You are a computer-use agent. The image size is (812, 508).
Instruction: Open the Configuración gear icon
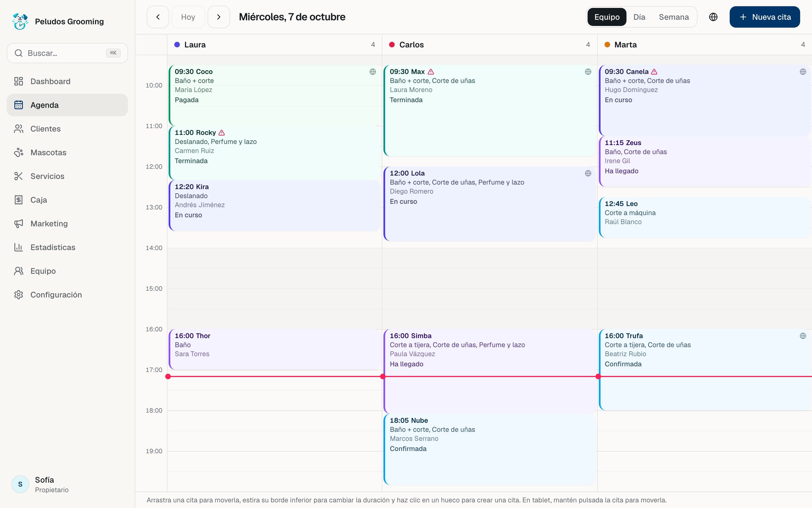point(18,295)
